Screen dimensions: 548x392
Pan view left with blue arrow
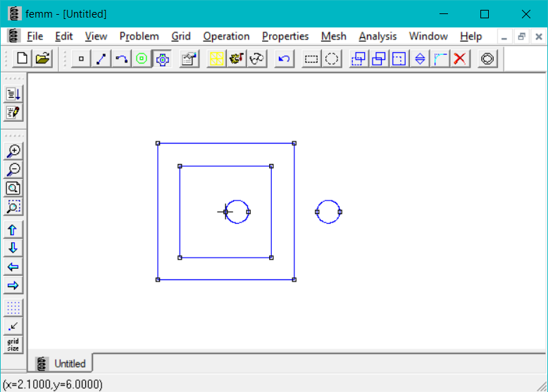[x=13, y=267]
